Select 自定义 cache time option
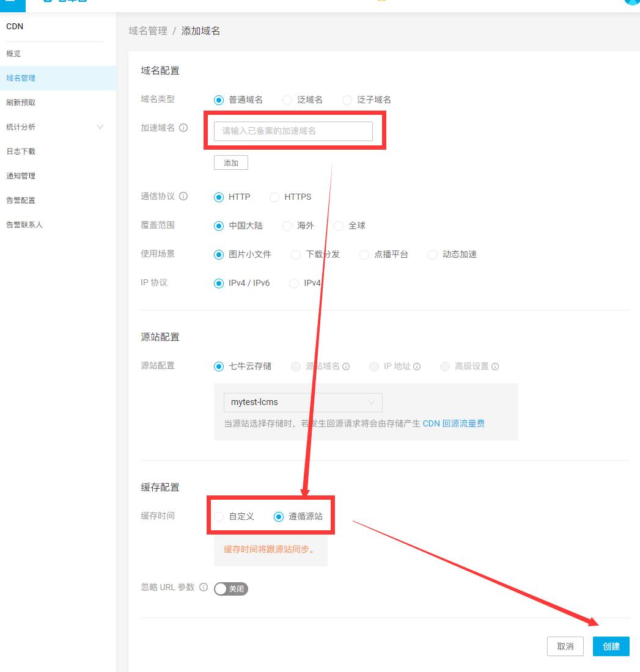Image resolution: width=640 pixels, height=672 pixels. [x=219, y=516]
